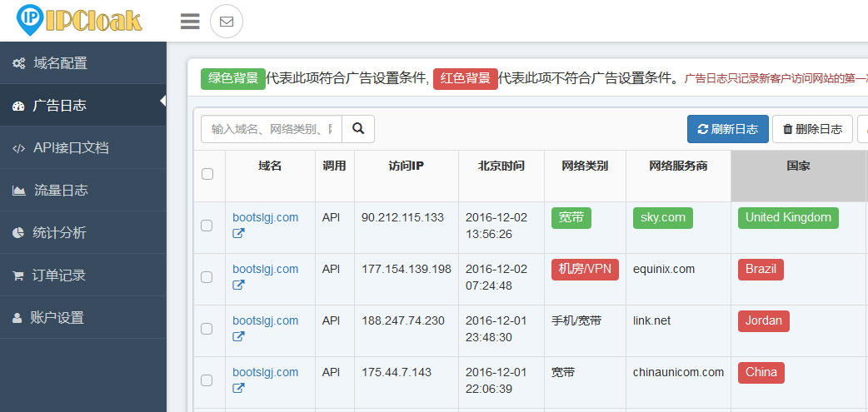Open the envelope messages icon

[x=227, y=22]
